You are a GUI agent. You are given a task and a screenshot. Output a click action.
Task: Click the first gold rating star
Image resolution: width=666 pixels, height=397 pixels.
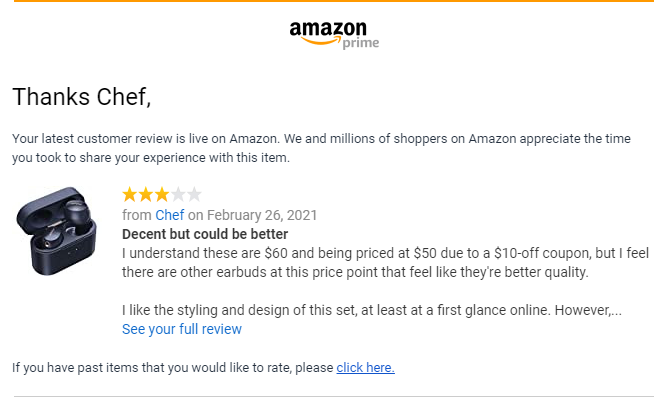pos(130,195)
